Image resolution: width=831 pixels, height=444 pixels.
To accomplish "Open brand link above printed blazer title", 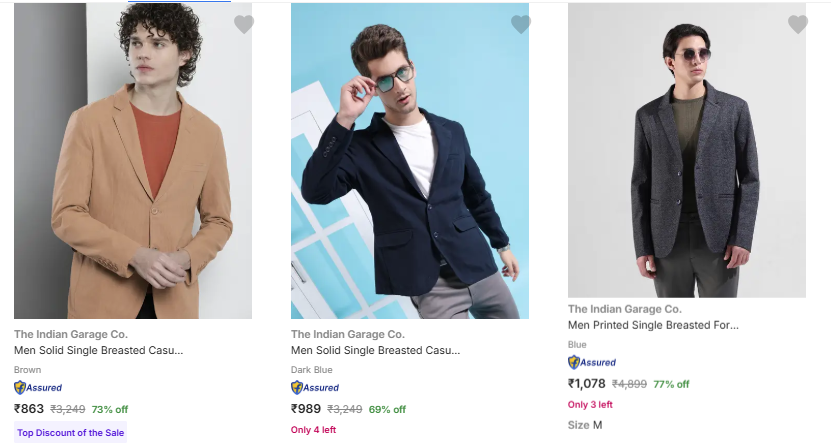I will (x=625, y=309).
